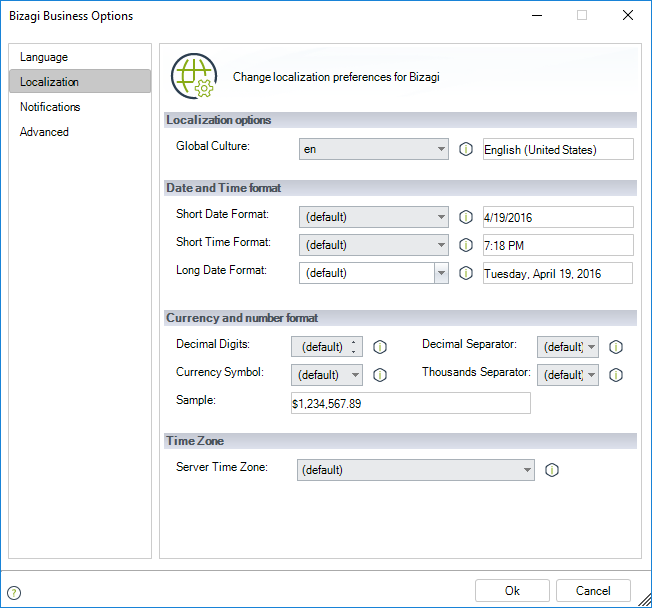Open the Global Culture dropdown
This screenshot has height=608, width=652.
[x=373, y=149]
